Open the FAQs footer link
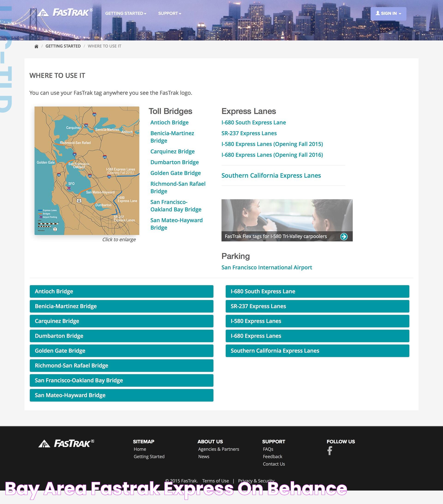Screen dimensions: 443x504 (268, 449)
